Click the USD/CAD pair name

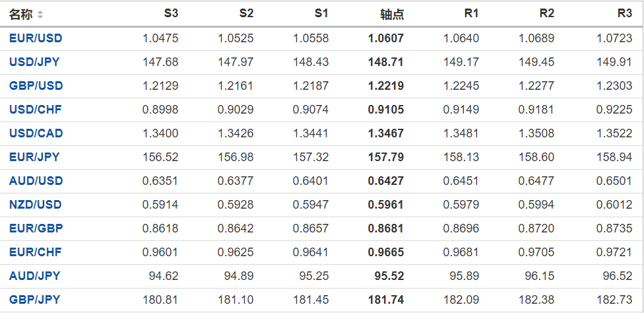pos(36,133)
